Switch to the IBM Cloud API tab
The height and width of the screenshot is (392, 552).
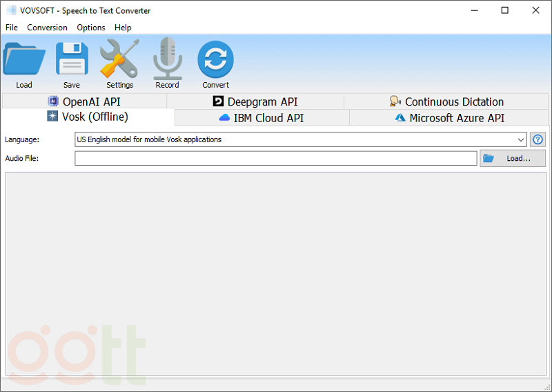[262, 118]
